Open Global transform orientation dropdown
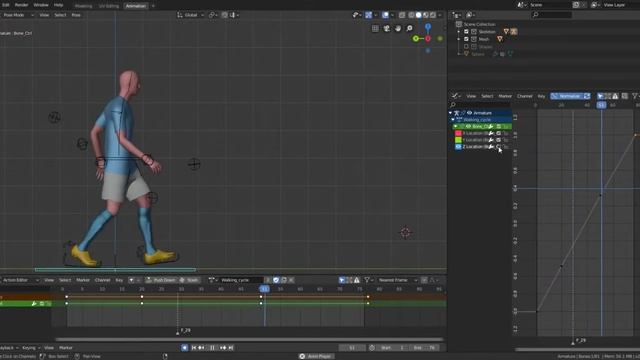This screenshot has height=360, width=640. pyautogui.click(x=191, y=15)
